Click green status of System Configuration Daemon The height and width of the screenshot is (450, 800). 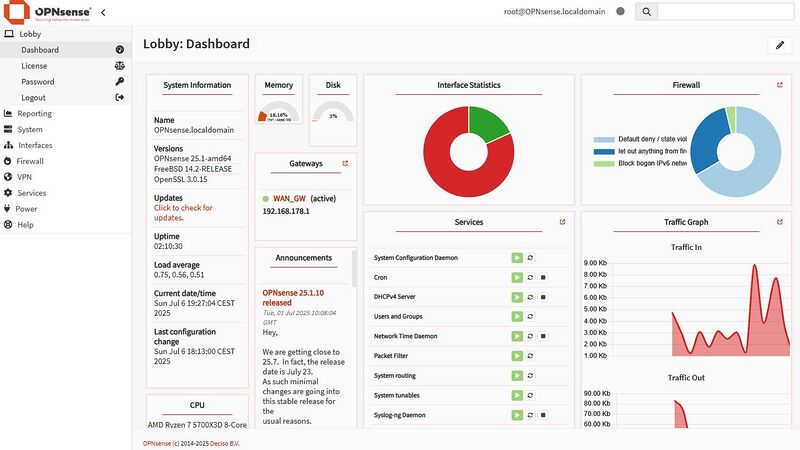click(x=517, y=258)
